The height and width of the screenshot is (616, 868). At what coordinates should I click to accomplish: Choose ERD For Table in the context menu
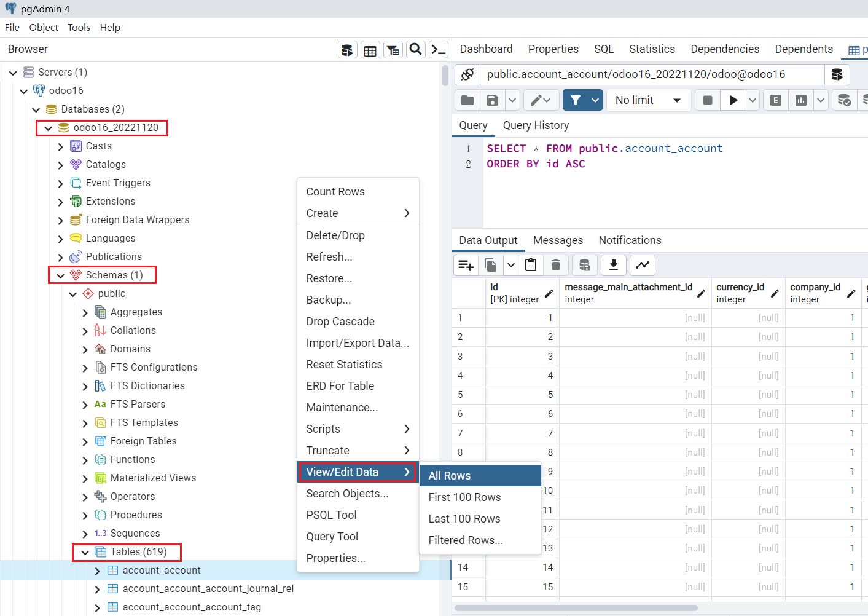coord(358,386)
